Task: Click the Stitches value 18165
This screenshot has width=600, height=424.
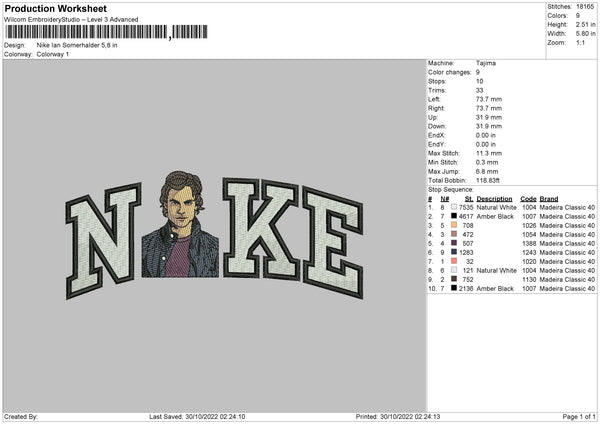Action: (x=585, y=7)
